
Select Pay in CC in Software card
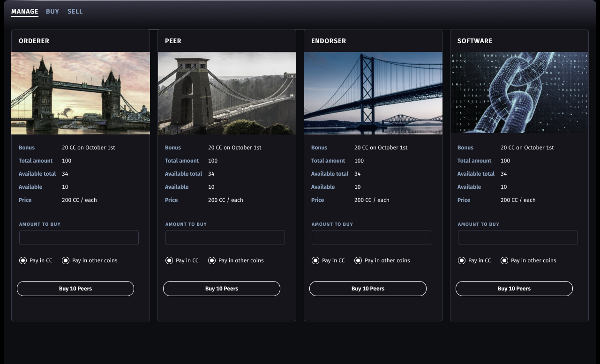click(x=462, y=260)
